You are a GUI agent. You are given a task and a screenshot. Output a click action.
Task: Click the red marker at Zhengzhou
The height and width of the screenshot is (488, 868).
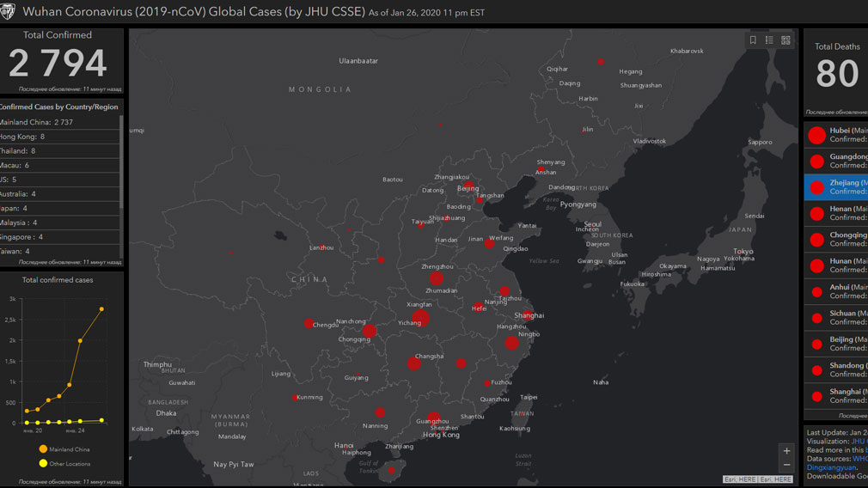point(437,278)
